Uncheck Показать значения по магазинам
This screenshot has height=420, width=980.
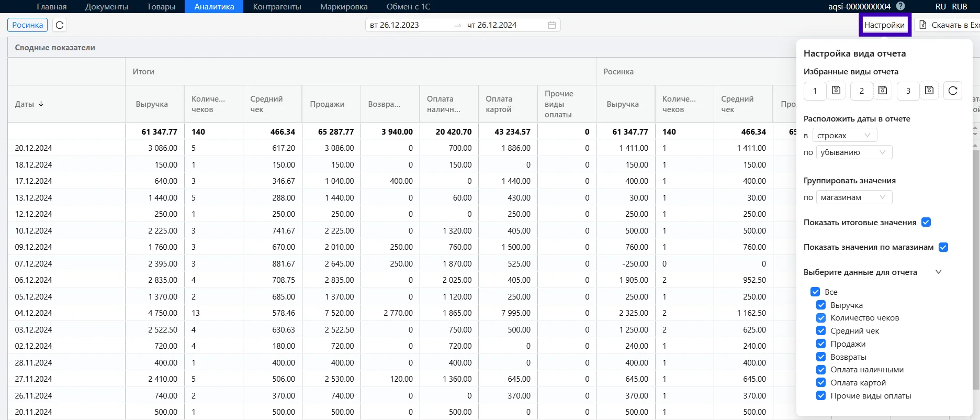(943, 247)
